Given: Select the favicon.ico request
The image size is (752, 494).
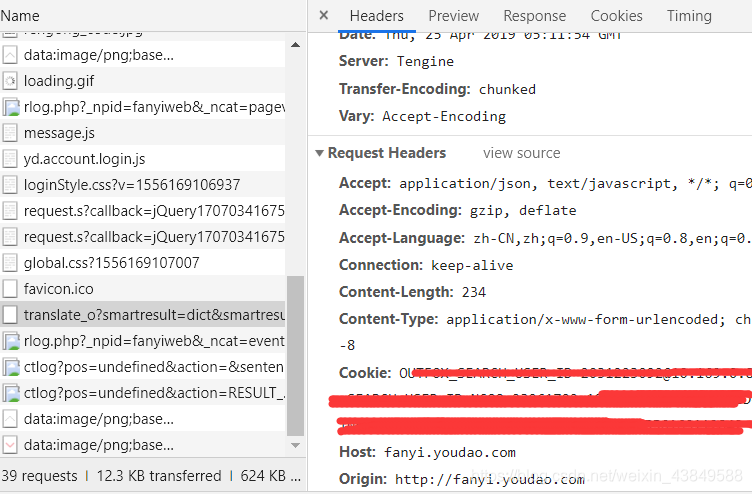Looking at the screenshot, I should coord(142,289).
